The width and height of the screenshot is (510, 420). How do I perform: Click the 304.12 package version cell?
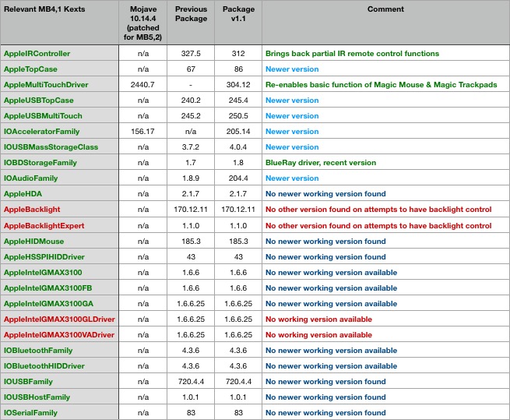(x=238, y=85)
